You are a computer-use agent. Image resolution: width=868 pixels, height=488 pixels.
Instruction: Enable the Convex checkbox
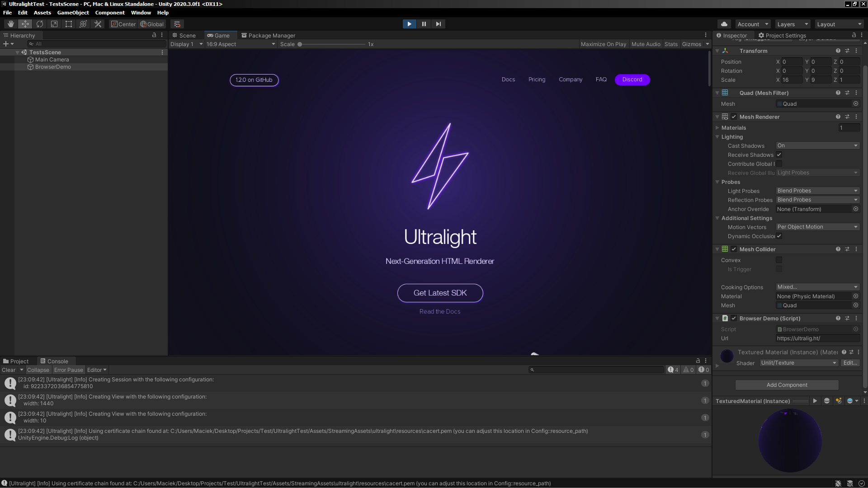pos(779,260)
